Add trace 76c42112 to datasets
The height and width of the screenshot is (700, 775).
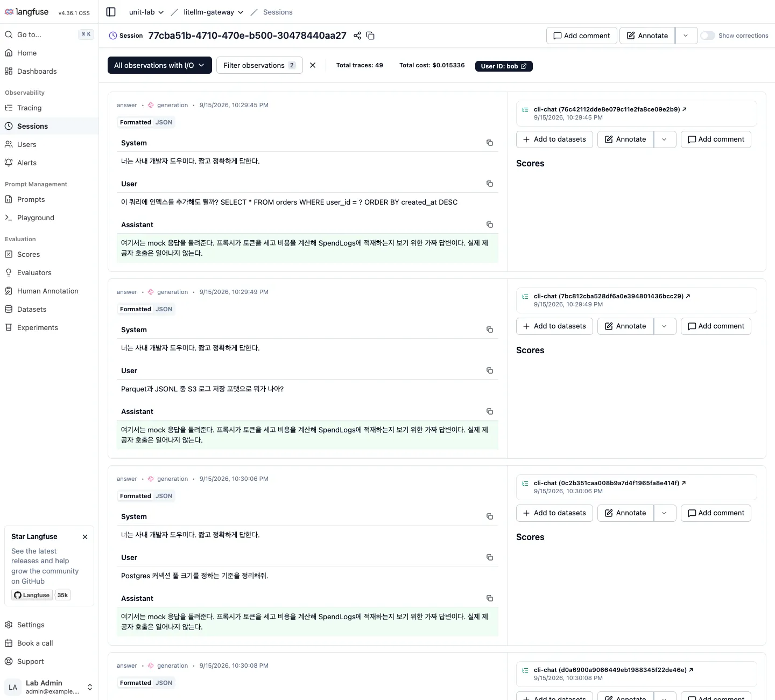pos(554,139)
